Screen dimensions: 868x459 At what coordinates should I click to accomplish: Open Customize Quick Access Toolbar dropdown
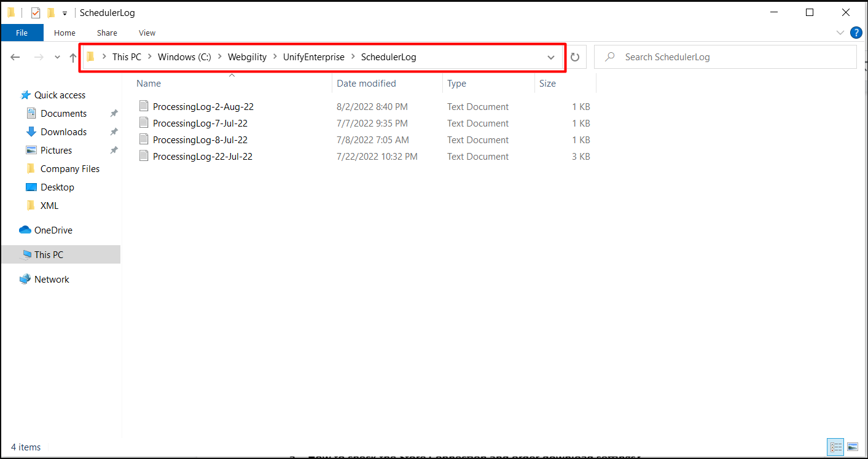tap(65, 13)
